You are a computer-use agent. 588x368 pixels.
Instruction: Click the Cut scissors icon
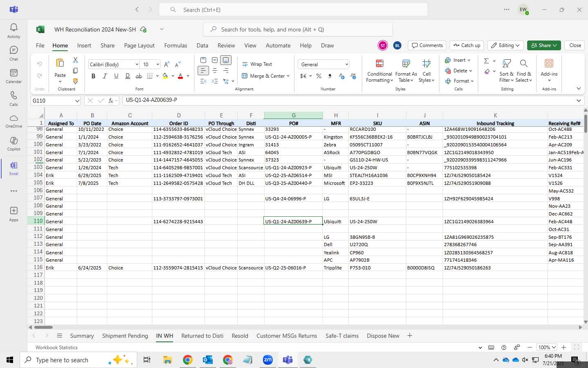click(x=76, y=60)
